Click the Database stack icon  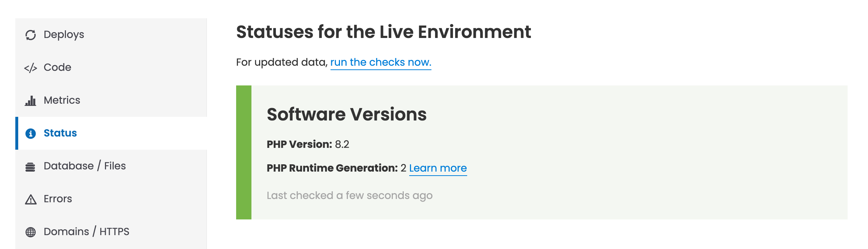(31, 167)
